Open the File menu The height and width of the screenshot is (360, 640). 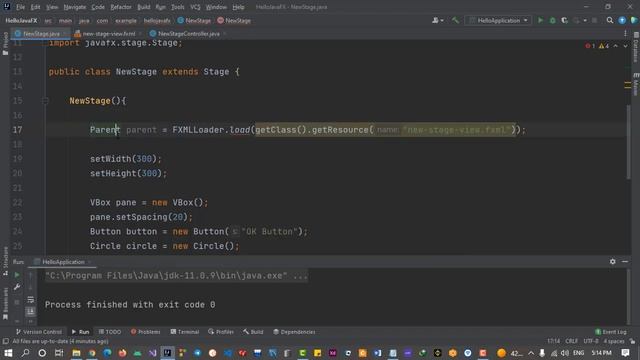[20, 7]
